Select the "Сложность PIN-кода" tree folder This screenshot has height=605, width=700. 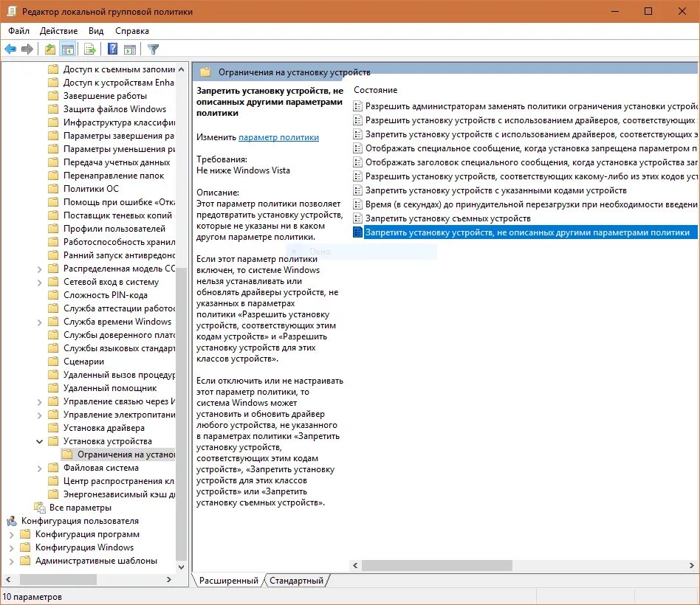pos(106,295)
